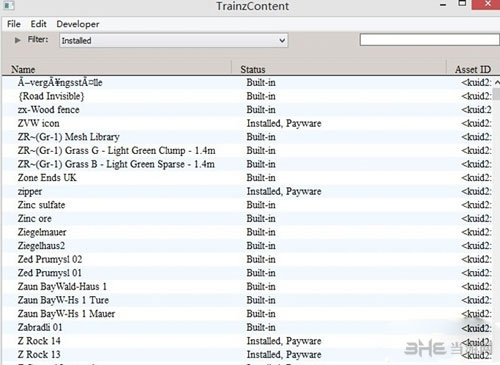Click the Asset ID of zx-Wood fence
Image resolution: width=500 pixels, height=365 pixels.
point(476,110)
